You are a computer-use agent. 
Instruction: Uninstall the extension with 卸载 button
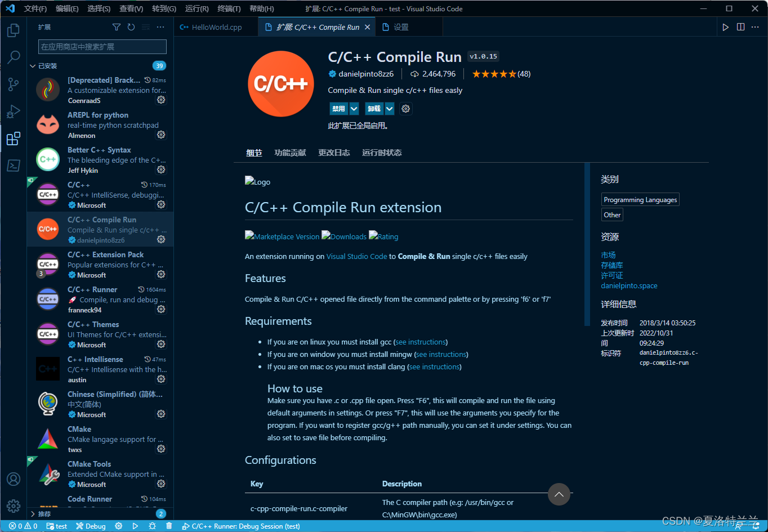pyautogui.click(x=374, y=109)
